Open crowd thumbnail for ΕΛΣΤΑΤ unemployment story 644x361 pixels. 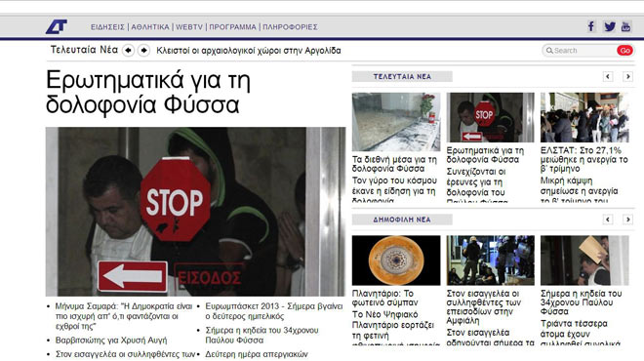pyautogui.click(x=584, y=117)
